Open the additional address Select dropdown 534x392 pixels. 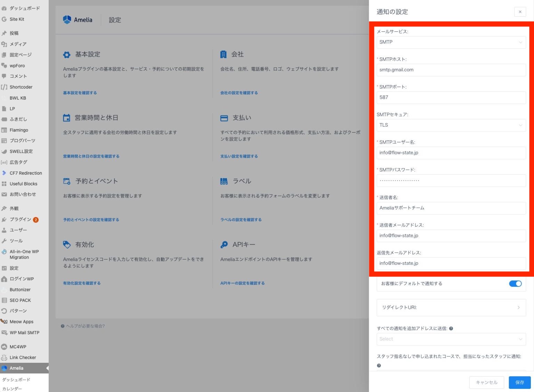pyautogui.click(x=451, y=339)
